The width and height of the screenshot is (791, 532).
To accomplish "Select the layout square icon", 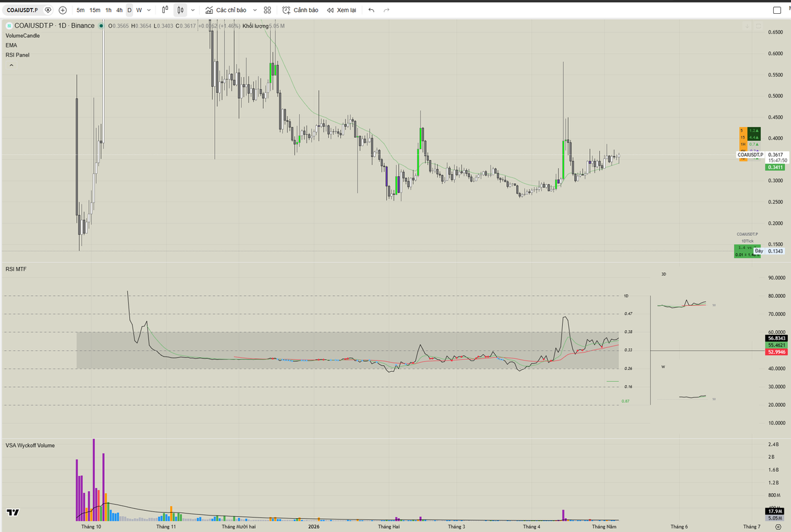I will point(777,10).
